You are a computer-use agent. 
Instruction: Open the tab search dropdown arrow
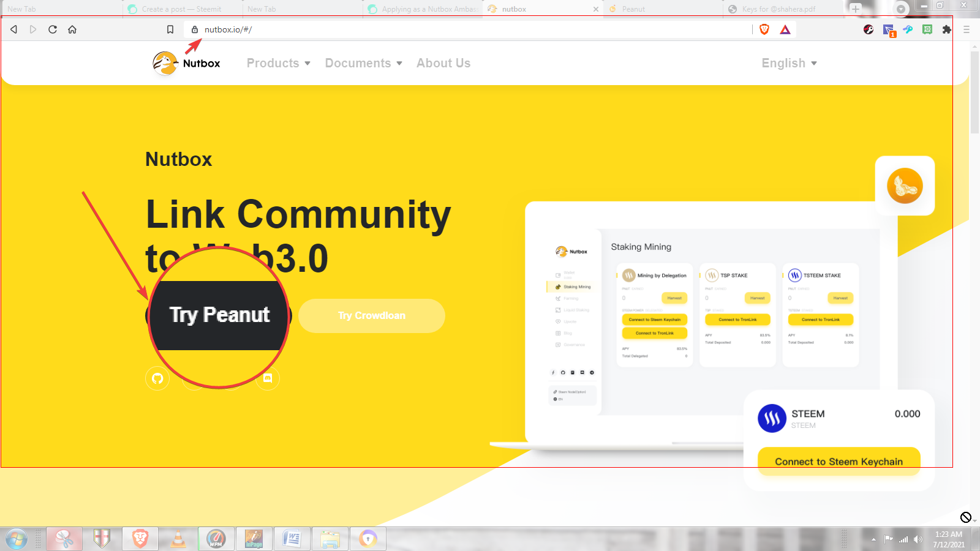[x=901, y=9]
